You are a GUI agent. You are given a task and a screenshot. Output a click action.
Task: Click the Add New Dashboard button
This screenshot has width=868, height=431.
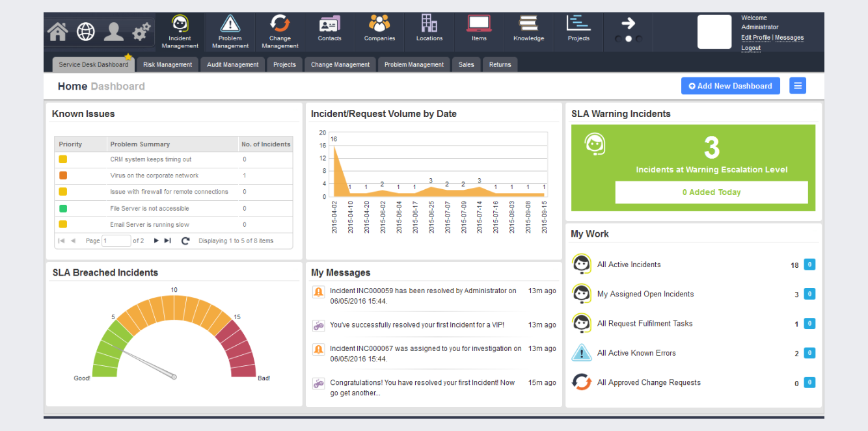pos(730,85)
